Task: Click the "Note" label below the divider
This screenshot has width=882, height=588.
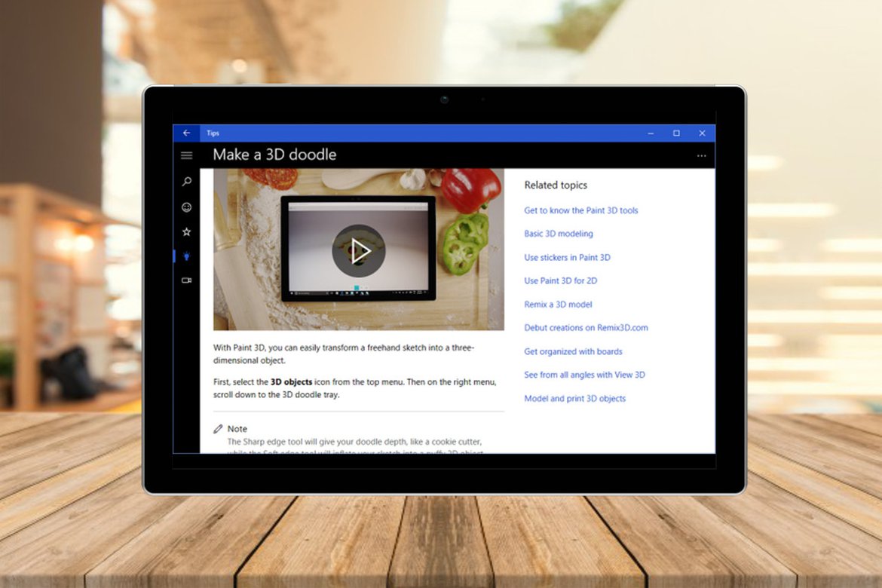Action: (x=237, y=429)
